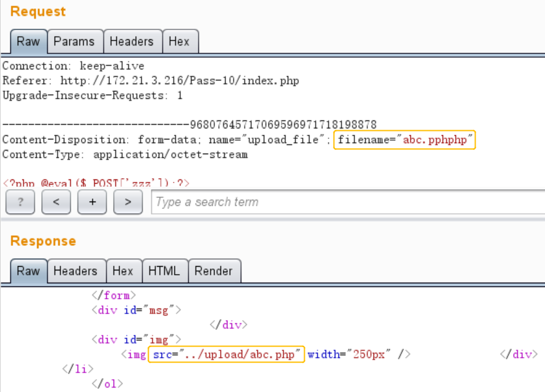Go to previous search match button
Viewport: 545px width, 392px height.
pos(57,202)
